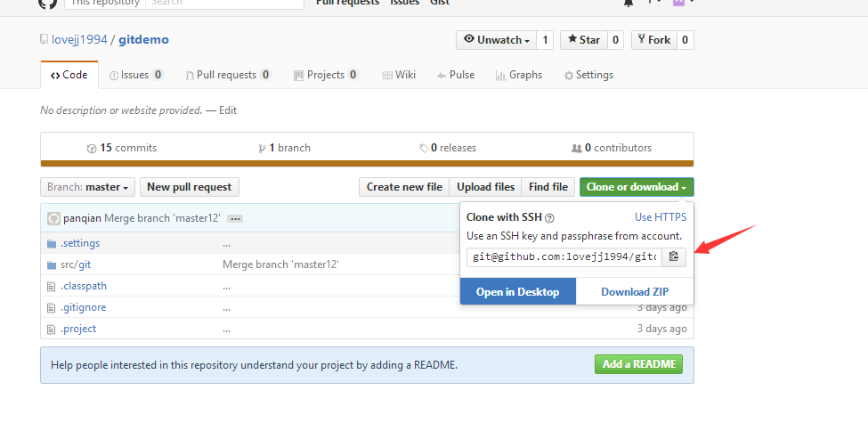Switch to the Code tab
The height and width of the screenshot is (423, 868).
tap(69, 75)
